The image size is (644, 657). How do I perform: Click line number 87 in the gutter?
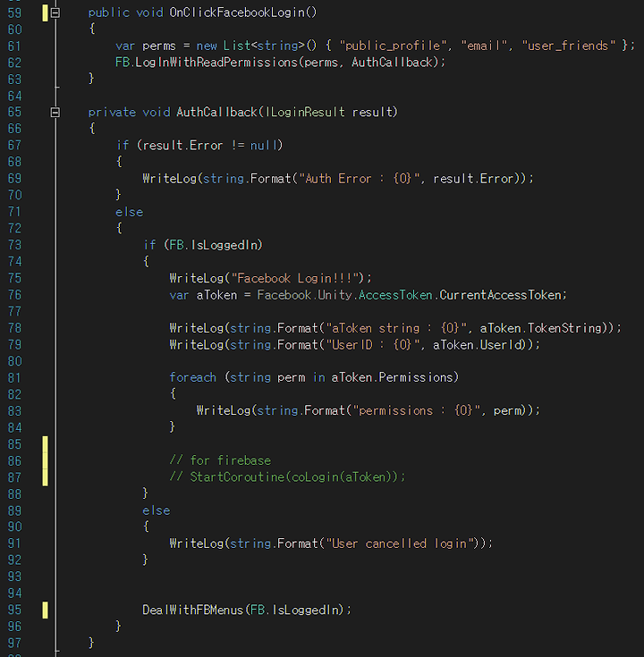(x=14, y=477)
